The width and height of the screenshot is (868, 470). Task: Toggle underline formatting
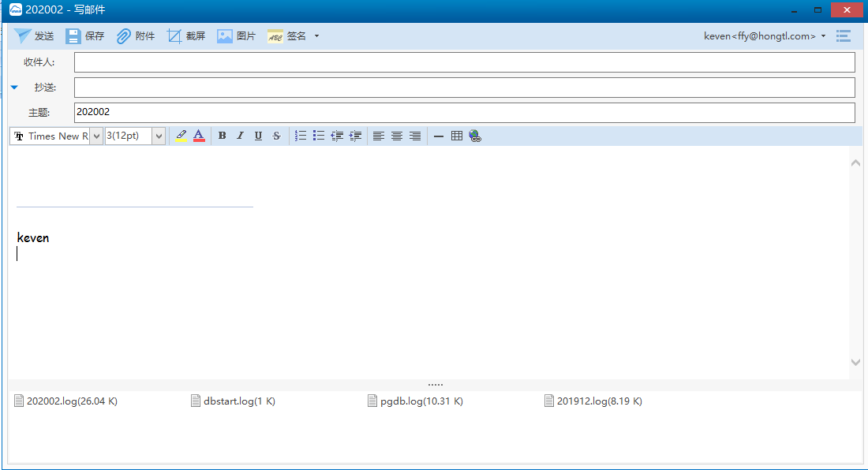tap(258, 136)
